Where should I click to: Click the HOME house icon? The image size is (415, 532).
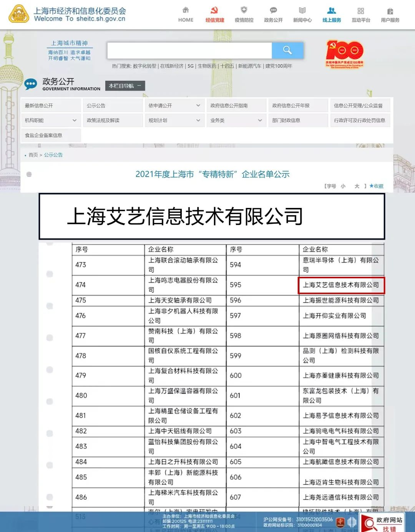click(186, 10)
